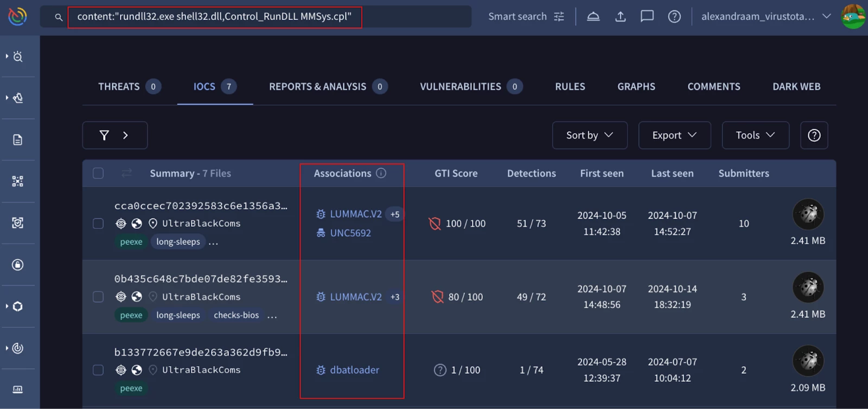Click the swap arrows icon in table header
The height and width of the screenshot is (409, 868).
tap(127, 173)
